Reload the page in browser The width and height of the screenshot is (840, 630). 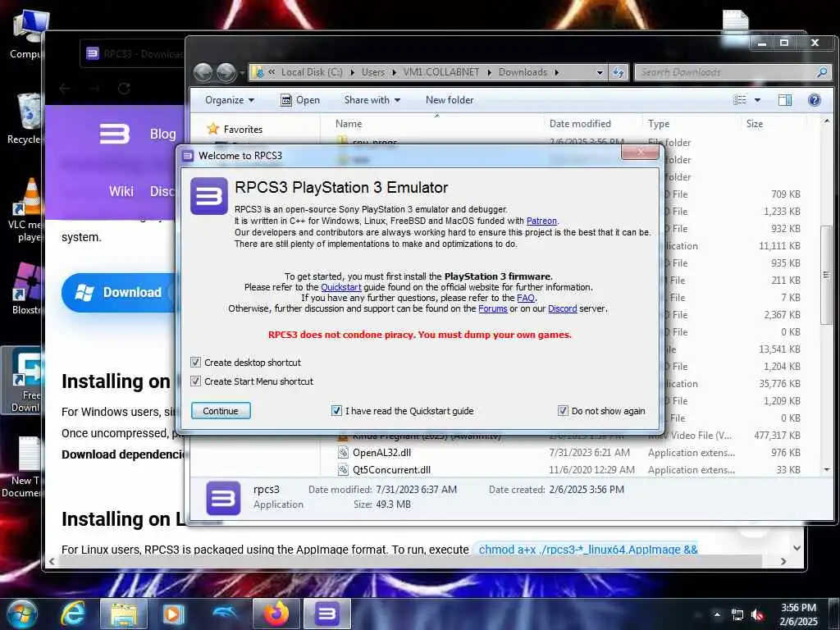124,89
